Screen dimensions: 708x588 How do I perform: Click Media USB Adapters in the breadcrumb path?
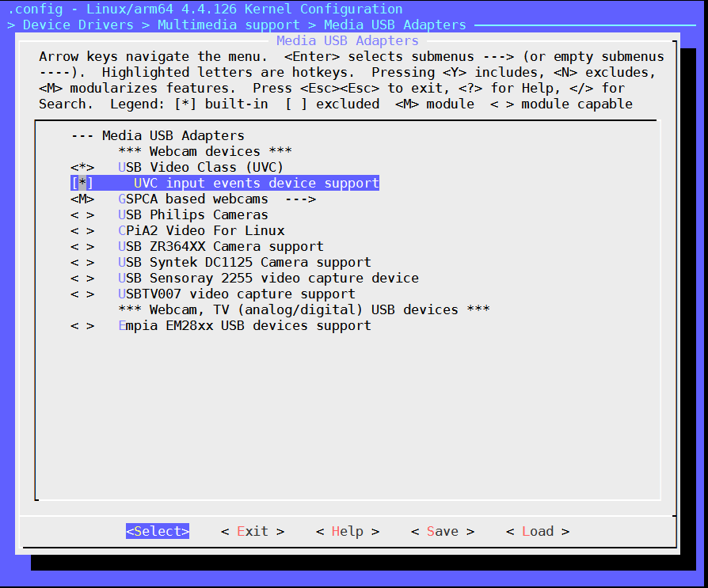395,25
